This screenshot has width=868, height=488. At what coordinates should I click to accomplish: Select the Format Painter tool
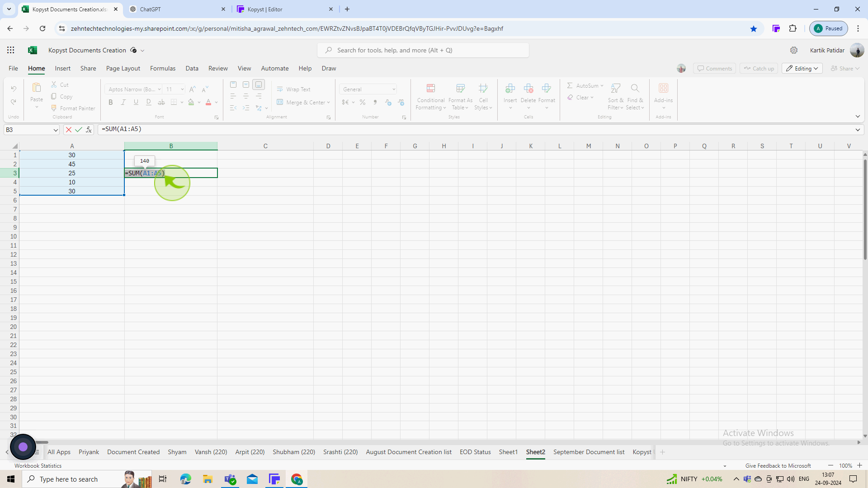coord(73,108)
